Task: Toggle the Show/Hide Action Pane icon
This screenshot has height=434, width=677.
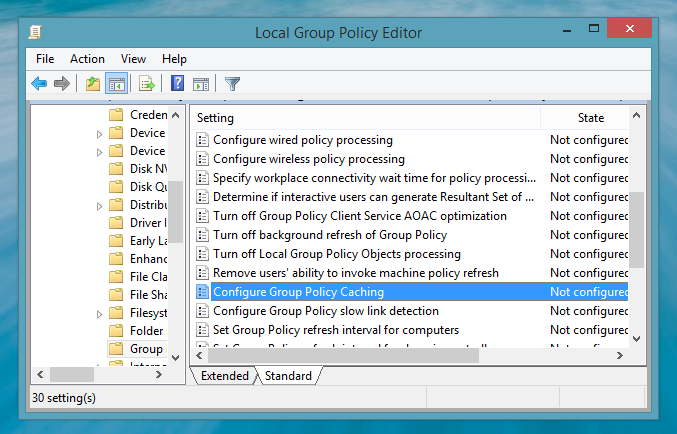Action: click(201, 84)
